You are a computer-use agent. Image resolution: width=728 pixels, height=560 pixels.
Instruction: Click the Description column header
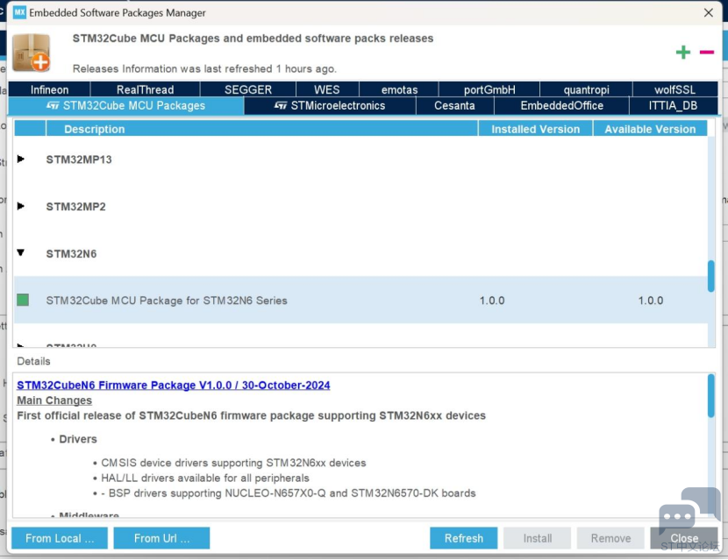coord(262,129)
